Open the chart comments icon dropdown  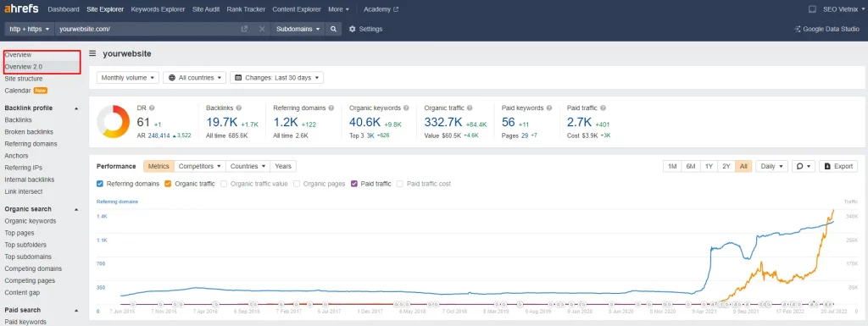click(x=804, y=166)
